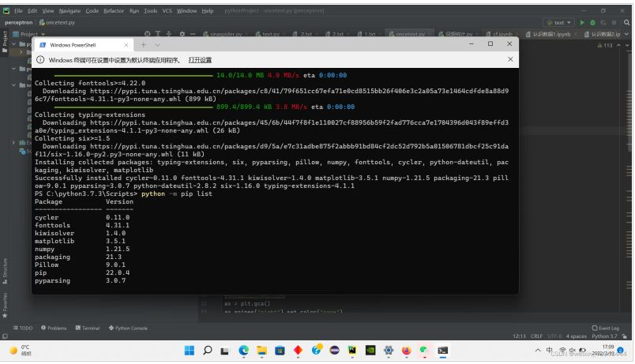This screenshot has width=635, height=364.
Task: Click the Windows PowerShell tab
Action: (84, 45)
